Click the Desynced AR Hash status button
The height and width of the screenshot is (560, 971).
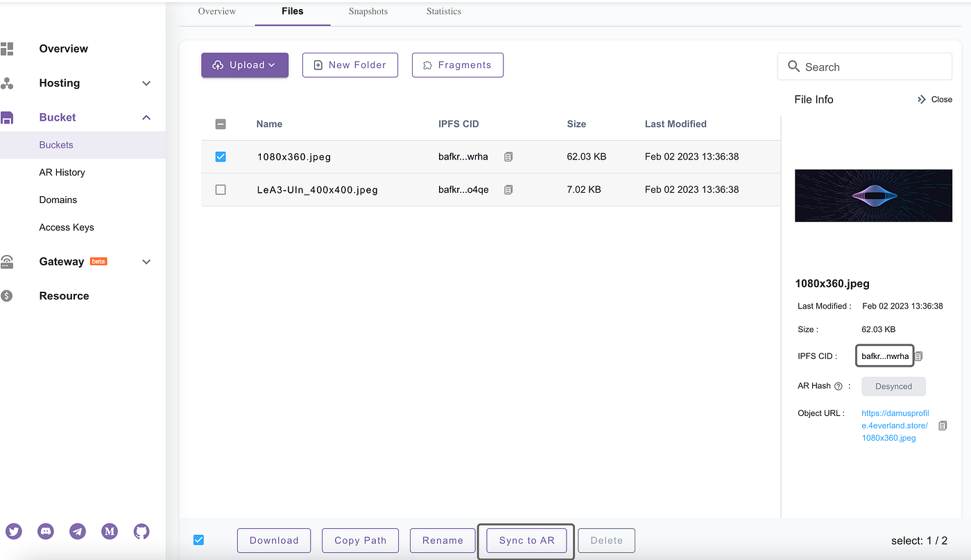pyautogui.click(x=893, y=386)
